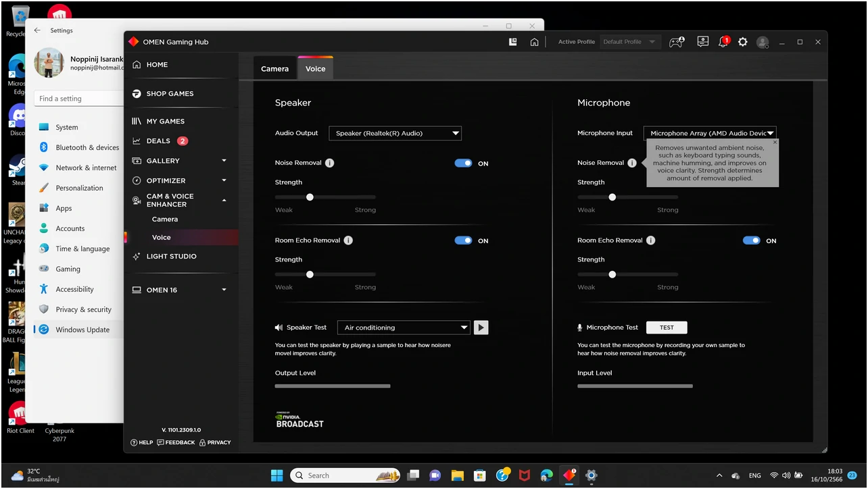
Task: Expand OMEN 16 in sidebar
Action: coord(224,290)
